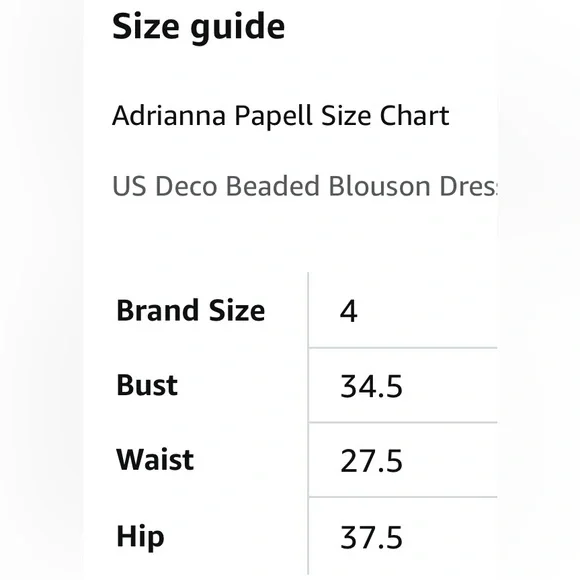Click the word Chart in the chart title
This screenshot has width=580, height=580.
(x=414, y=115)
